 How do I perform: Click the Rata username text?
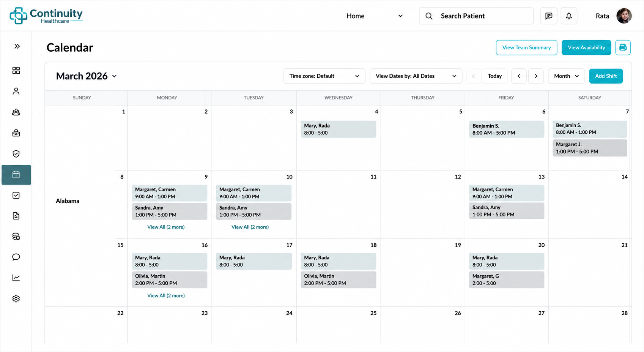click(x=602, y=16)
